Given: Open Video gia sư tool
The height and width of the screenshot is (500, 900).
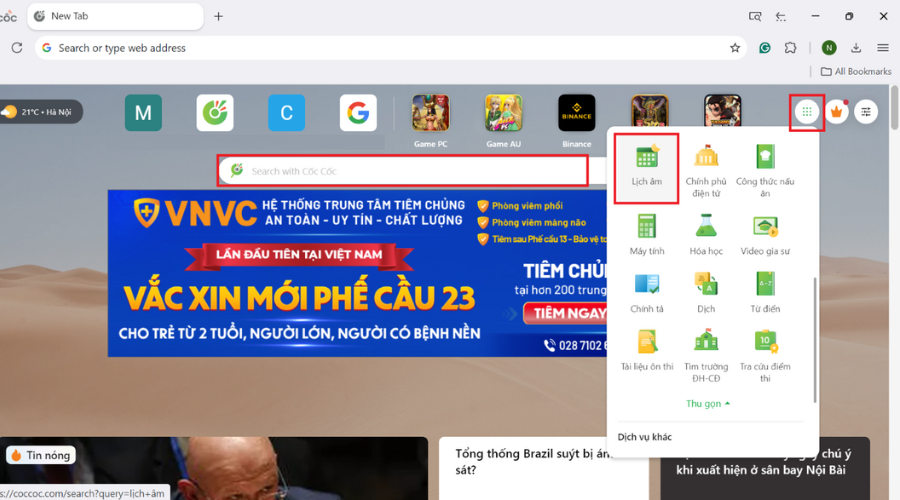Looking at the screenshot, I should [765, 234].
